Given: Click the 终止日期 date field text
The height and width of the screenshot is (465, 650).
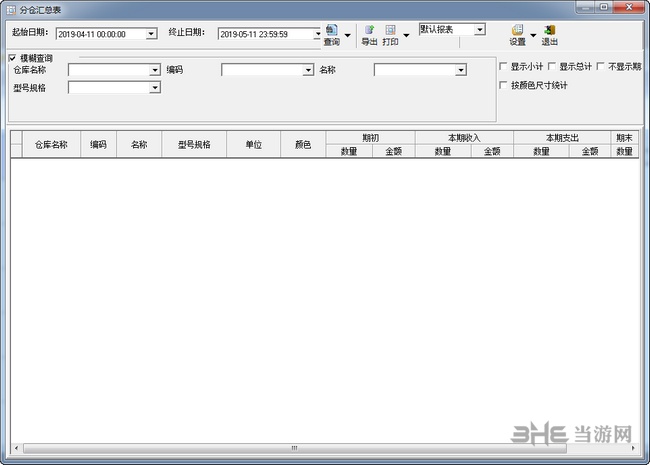Looking at the screenshot, I should click(254, 34).
